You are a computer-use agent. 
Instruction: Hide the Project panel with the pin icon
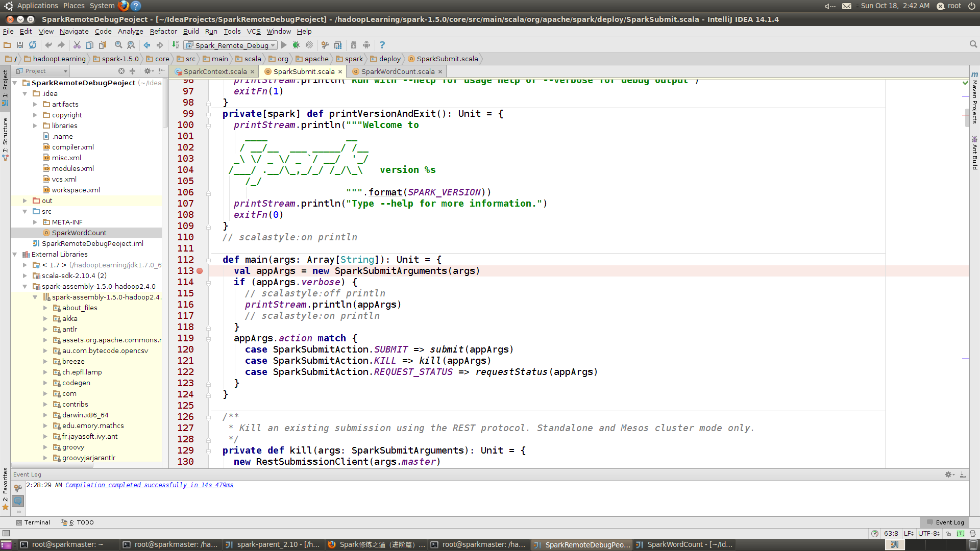tap(162, 71)
